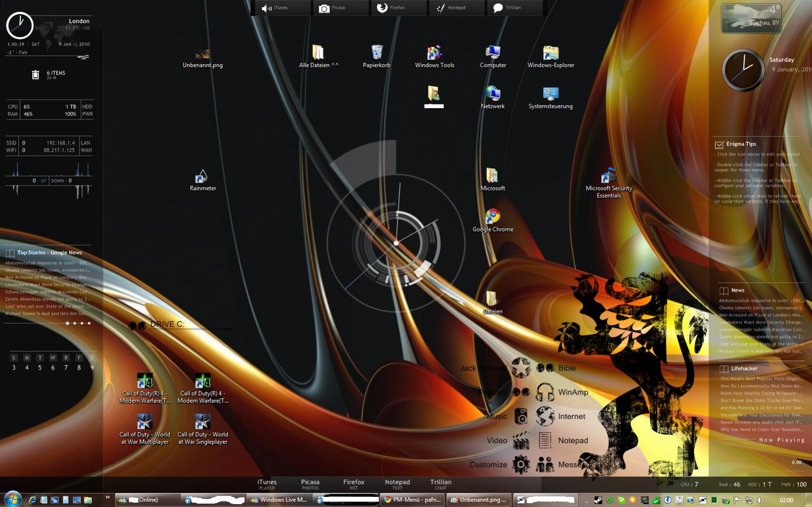
Task: Switch to the (Online) messenger taskbar button
Action: point(147,500)
